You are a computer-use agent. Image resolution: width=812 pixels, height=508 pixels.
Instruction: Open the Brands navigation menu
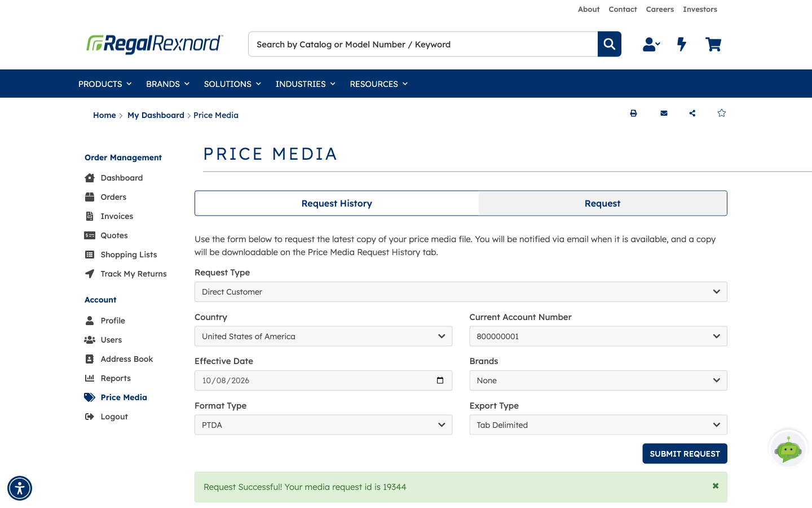coord(167,84)
